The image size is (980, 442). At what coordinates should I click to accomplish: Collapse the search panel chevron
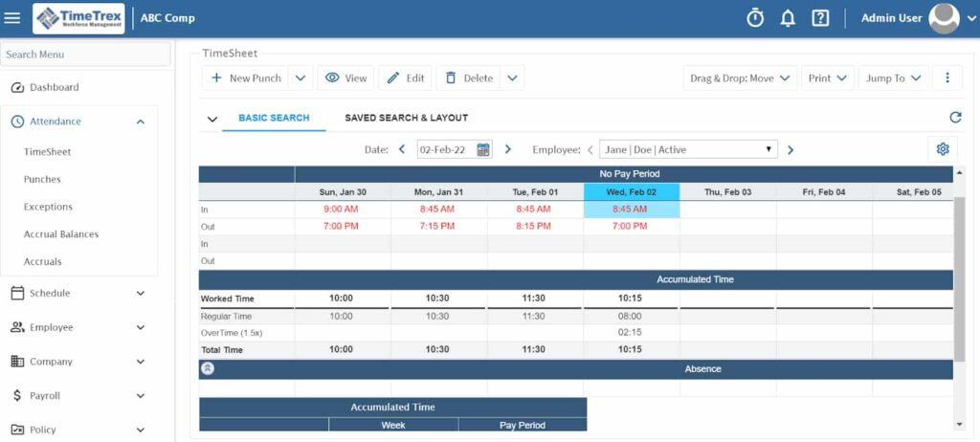[212, 119]
